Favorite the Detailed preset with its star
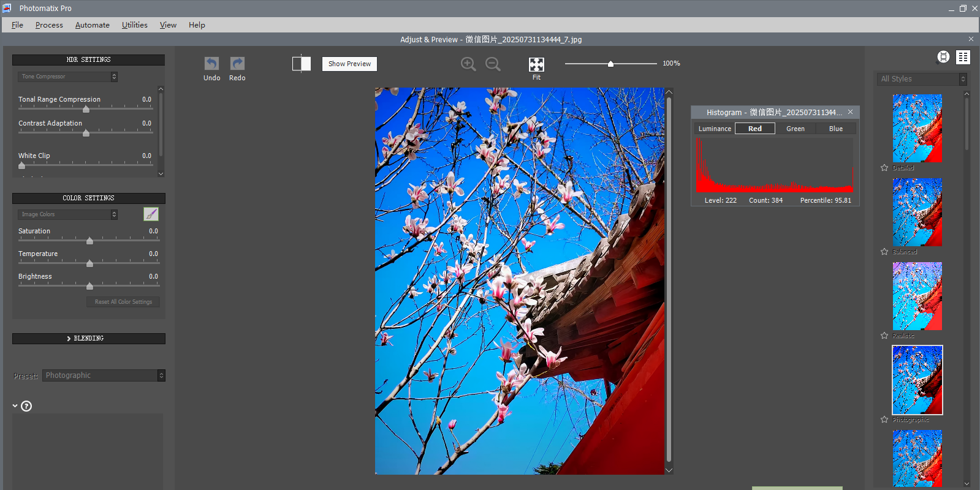Viewport: 980px width, 490px height. point(884,168)
